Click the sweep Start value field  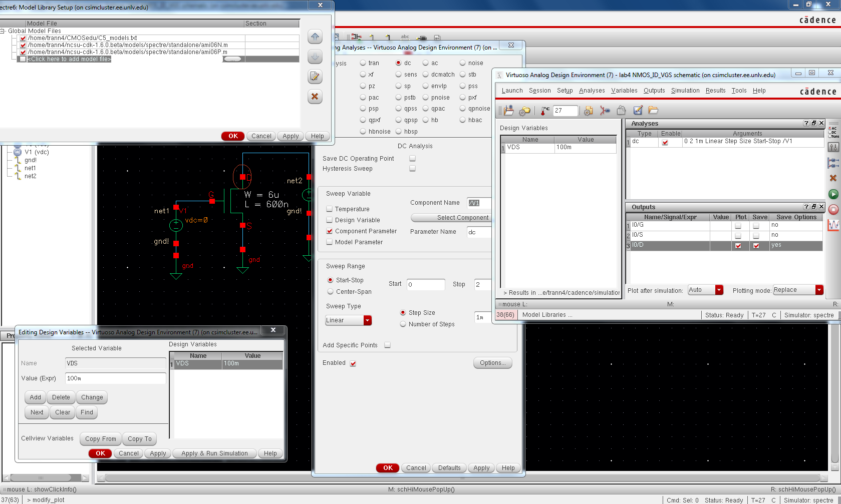[x=426, y=284]
